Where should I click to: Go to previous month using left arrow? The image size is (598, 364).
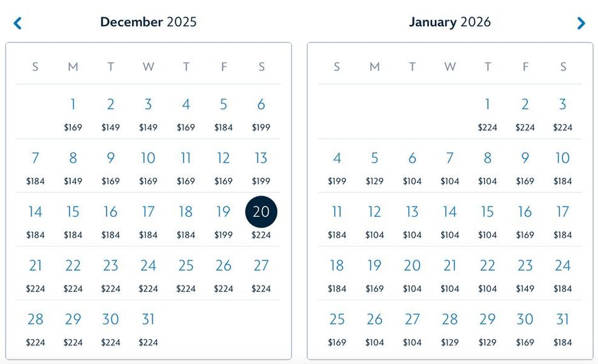pyautogui.click(x=18, y=24)
